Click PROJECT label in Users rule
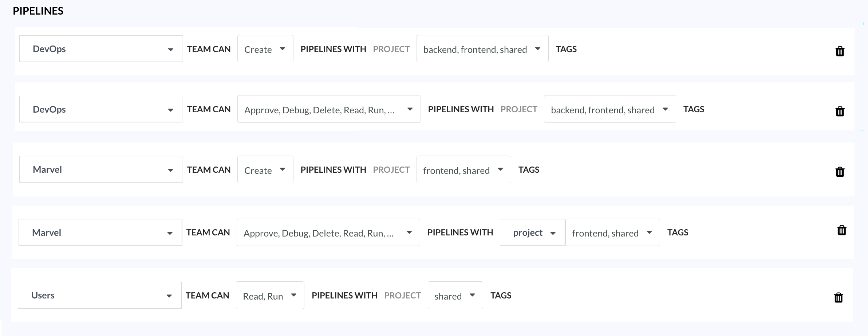Image resolution: width=868 pixels, height=336 pixels. coord(402,296)
